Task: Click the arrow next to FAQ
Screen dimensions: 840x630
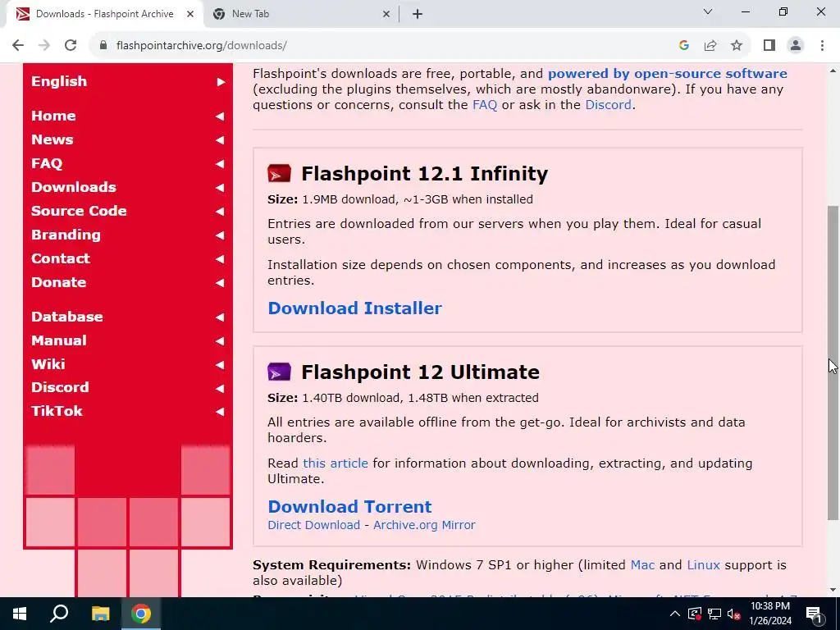Action: point(220,164)
